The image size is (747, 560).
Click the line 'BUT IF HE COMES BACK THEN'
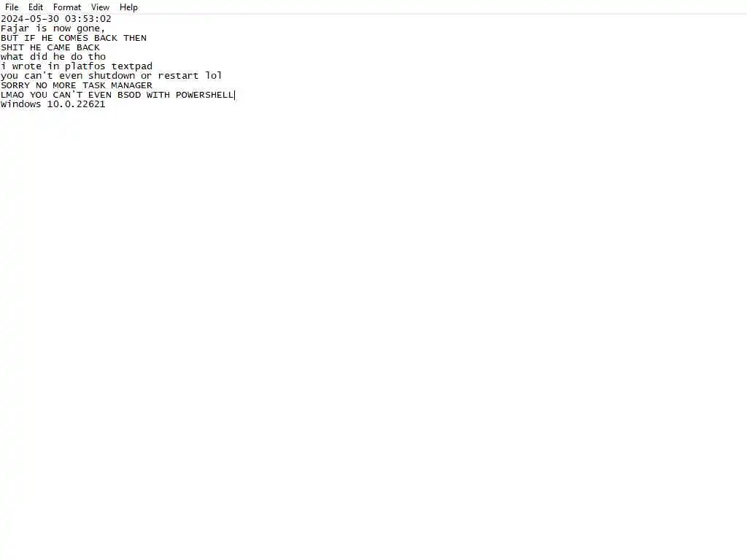[x=74, y=38]
